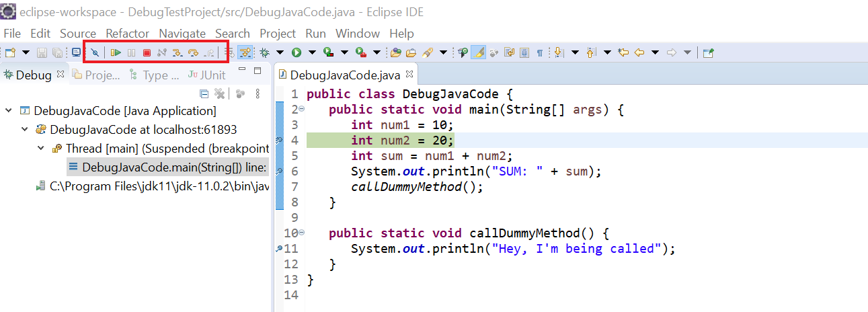The width and height of the screenshot is (868, 312).
Task: Click the Step Into icon
Action: (177, 52)
